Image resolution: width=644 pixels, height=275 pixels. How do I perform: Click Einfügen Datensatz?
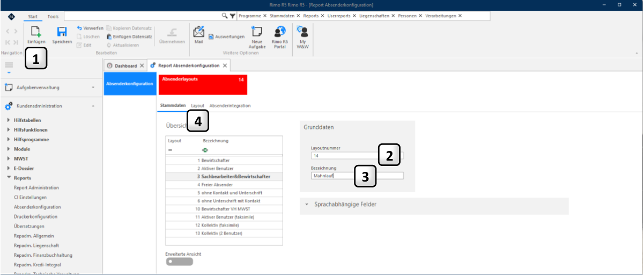click(129, 37)
